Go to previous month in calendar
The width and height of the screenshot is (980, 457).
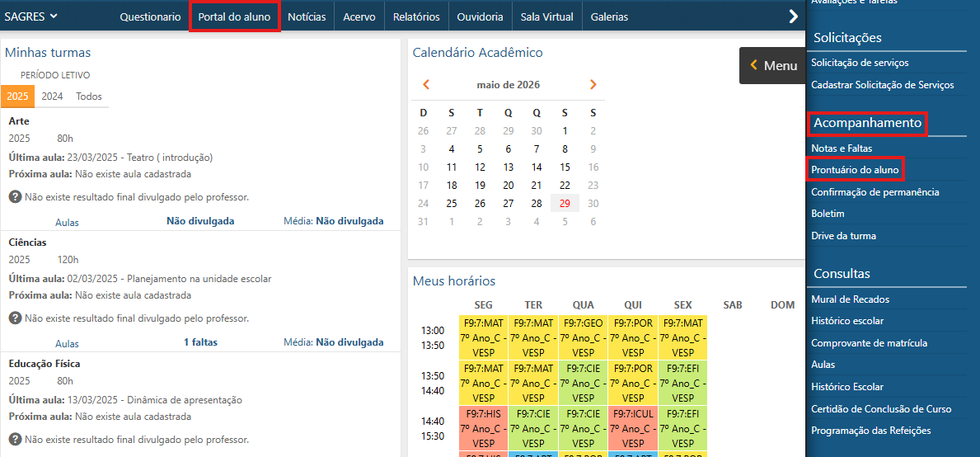coord(426,84)
